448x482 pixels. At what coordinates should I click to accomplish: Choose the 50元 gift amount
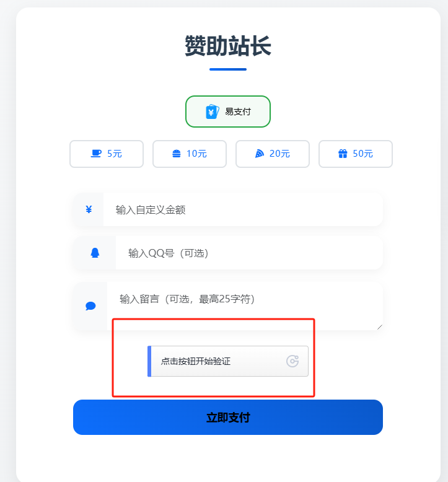[356, 154]
